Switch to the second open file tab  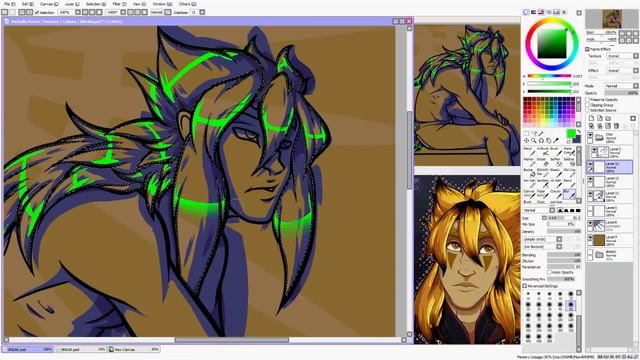point(80,349)
